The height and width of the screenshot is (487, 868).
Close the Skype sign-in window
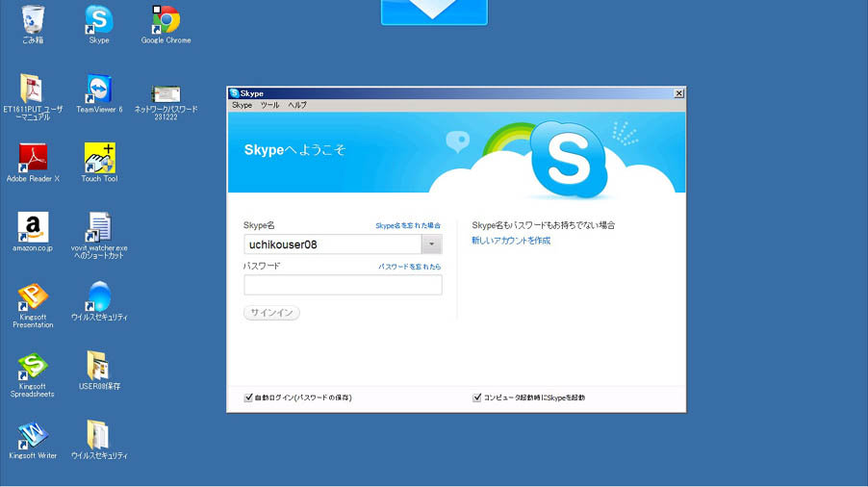pos(678,93)
